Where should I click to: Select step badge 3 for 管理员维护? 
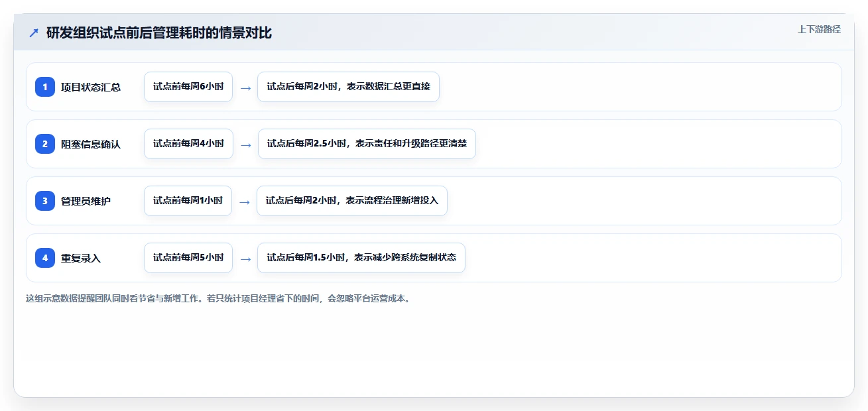pyautogui.click(x=45, y=201)
